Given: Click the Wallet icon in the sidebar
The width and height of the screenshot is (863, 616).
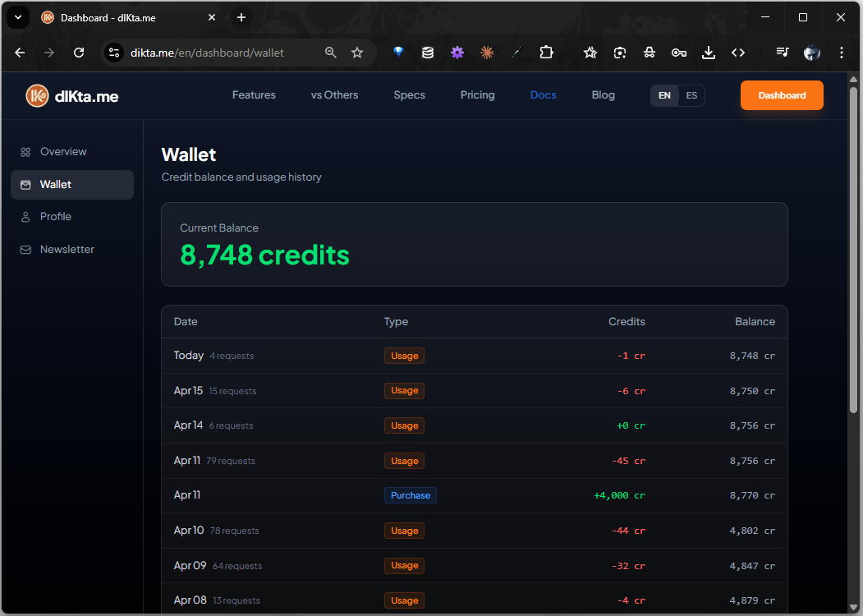Looking at the screenshot, I should click(x=25, y=184).
